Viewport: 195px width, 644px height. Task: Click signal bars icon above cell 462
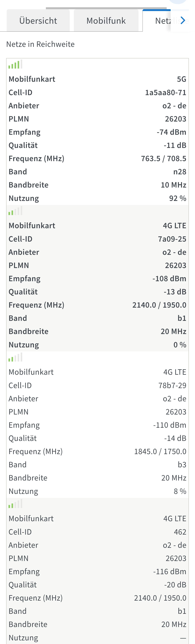pyautogui.click(x=15, y=504)
